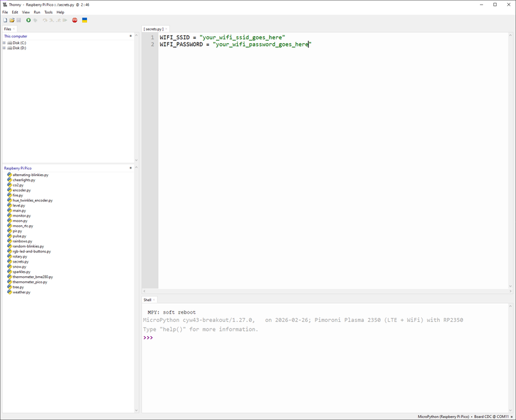
Task: Expand the Disk (D:) tree node
Action: [x=5, y=49]
